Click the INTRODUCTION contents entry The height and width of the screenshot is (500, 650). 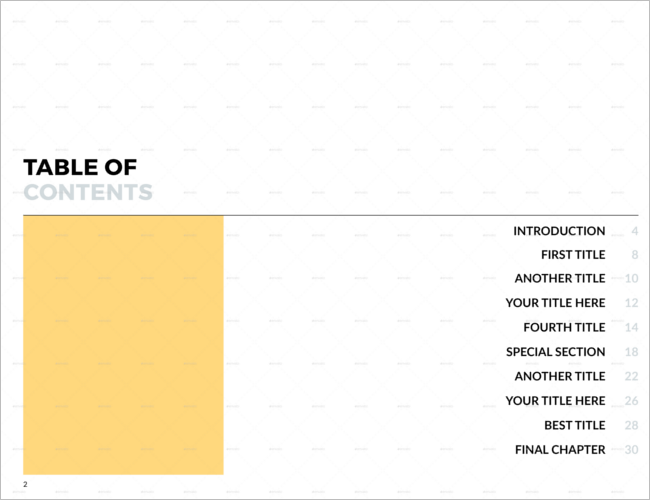point(559,231)
